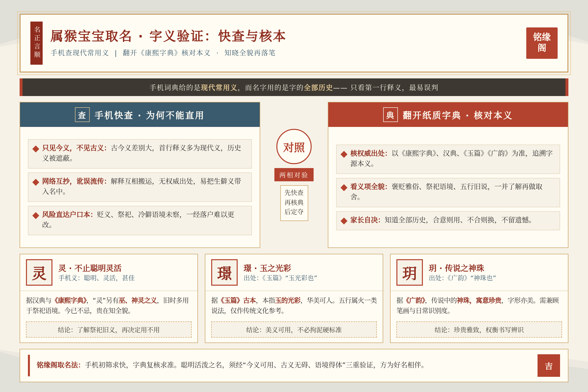
Task: Click the header 手机快查 · 为何不能直用
Action: point(140,115)
